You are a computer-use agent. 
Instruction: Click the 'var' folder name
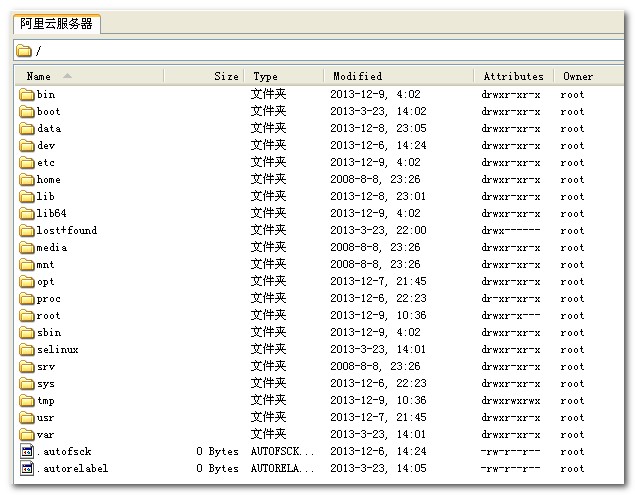click(45, 435)
